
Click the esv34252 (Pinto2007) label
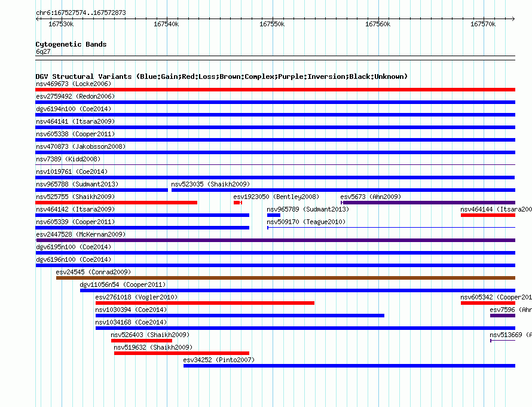click(219, 360)
